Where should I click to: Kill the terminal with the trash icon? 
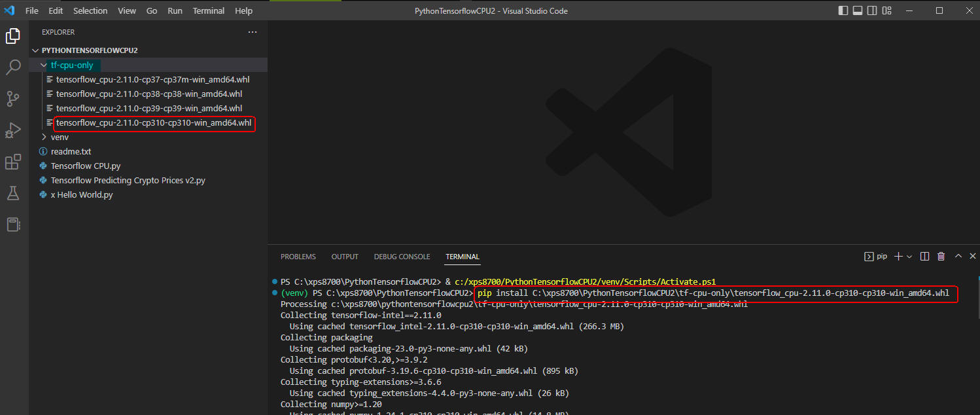click(x=941, y=257)
